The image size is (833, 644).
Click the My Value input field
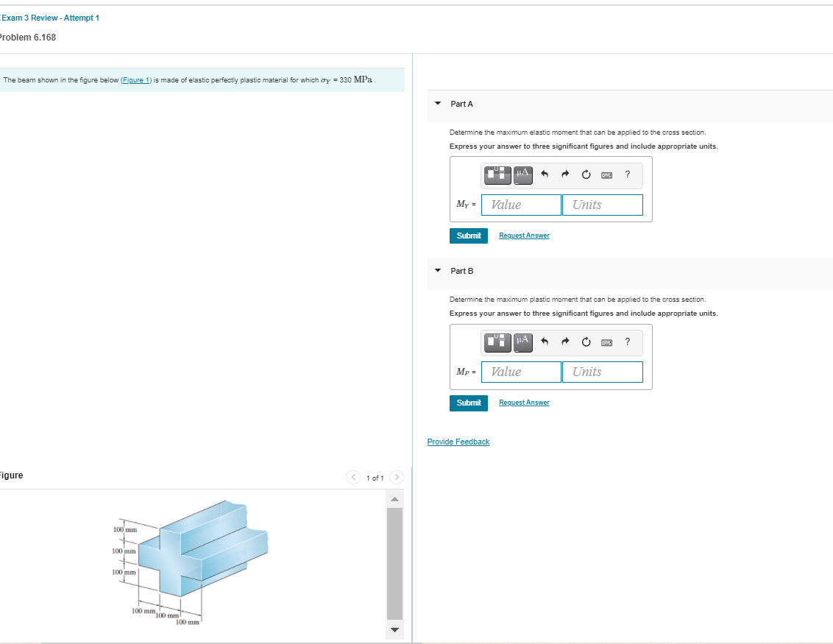click(x=521, y=205)
